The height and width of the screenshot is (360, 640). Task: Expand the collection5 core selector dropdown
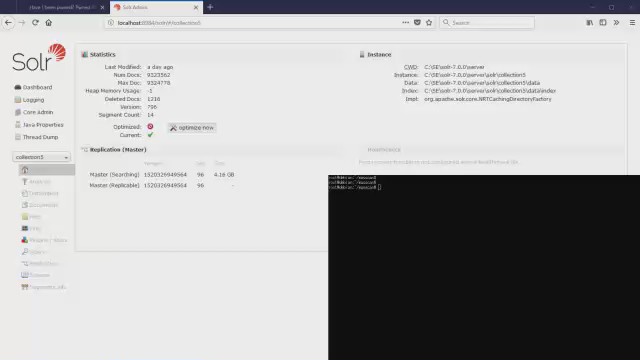(42, 157)
